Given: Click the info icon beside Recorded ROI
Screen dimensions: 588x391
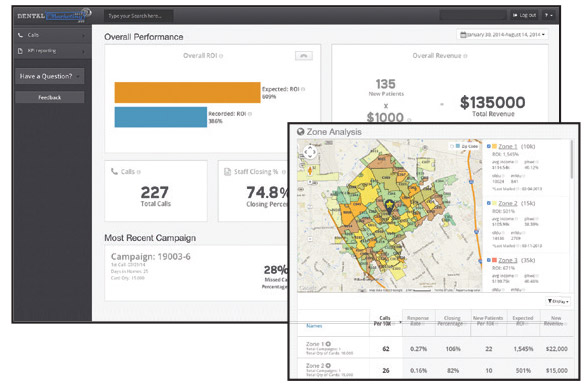Looking at the screenshot, I should tap(250, 114).
